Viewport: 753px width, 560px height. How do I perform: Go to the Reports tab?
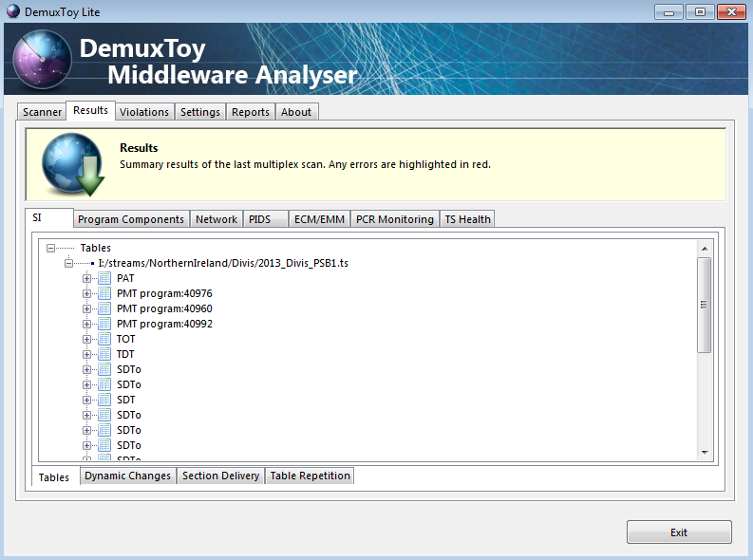point(250,112)
